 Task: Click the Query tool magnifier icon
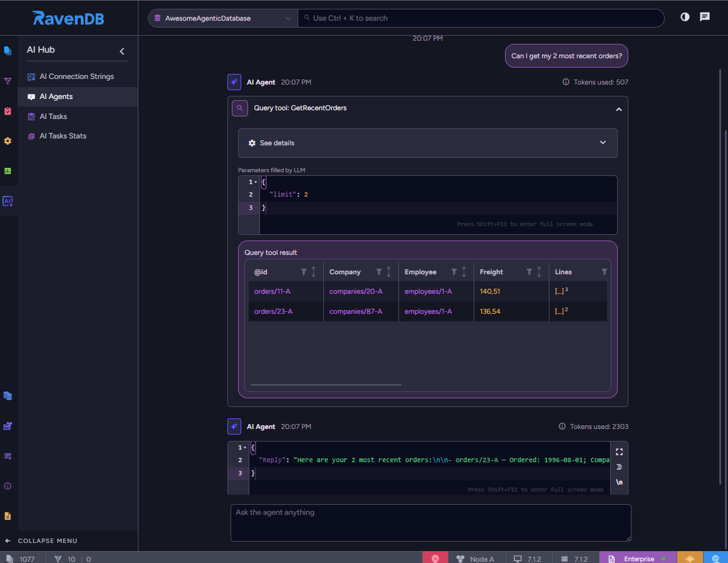239,108
